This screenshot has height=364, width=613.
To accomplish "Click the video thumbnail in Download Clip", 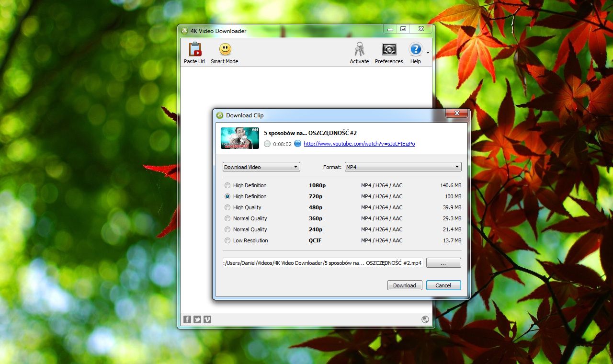I will click(239, 138).
